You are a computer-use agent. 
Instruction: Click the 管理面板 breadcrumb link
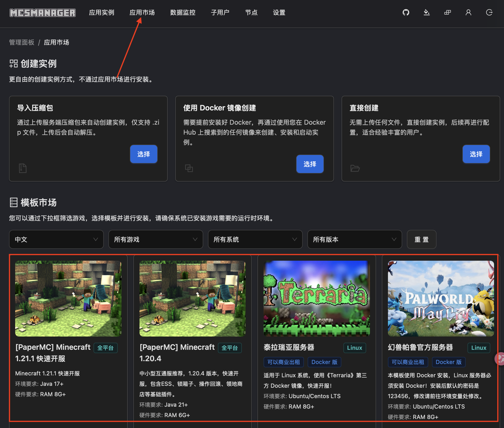coord(22,42)
